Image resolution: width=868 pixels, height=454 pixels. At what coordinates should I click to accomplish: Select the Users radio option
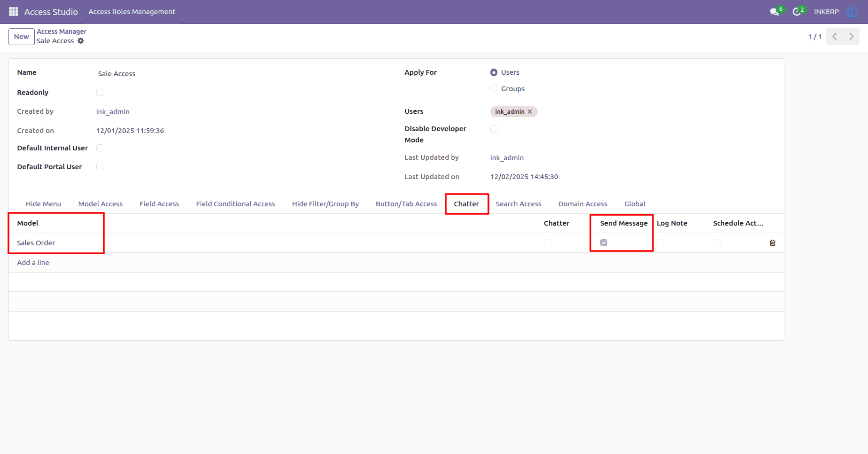click(494, 72)
